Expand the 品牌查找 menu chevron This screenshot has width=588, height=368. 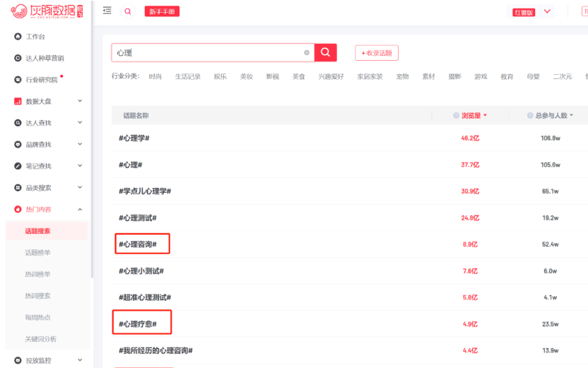pos(80,144)
